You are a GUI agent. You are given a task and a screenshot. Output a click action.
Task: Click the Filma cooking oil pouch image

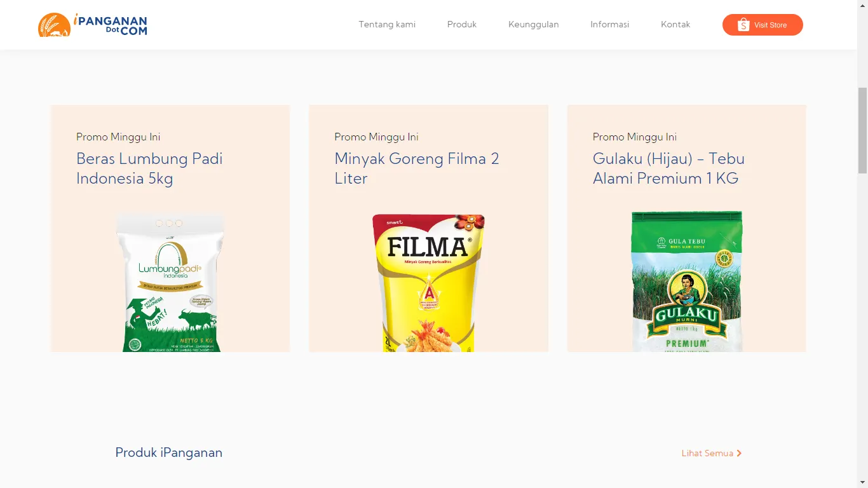click(429, 282)
